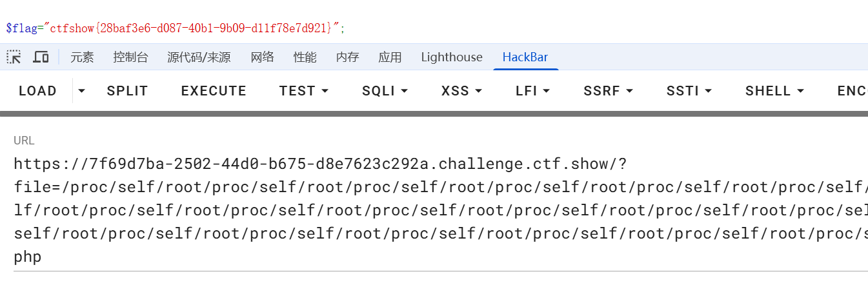
Task: Open the XSS dropdown menu
Action: tap(461, 91)
